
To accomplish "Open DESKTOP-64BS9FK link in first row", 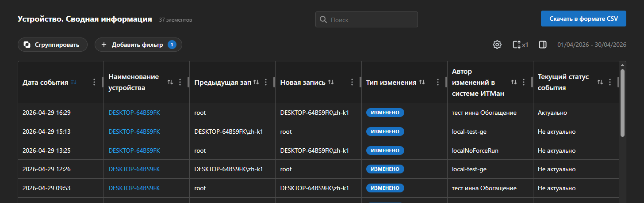I will pos(134,113).
